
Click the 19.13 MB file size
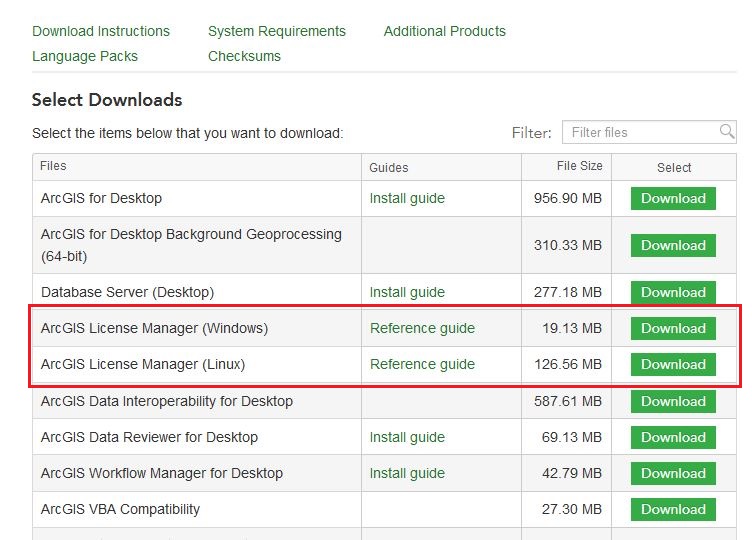(x=572, y=328)
